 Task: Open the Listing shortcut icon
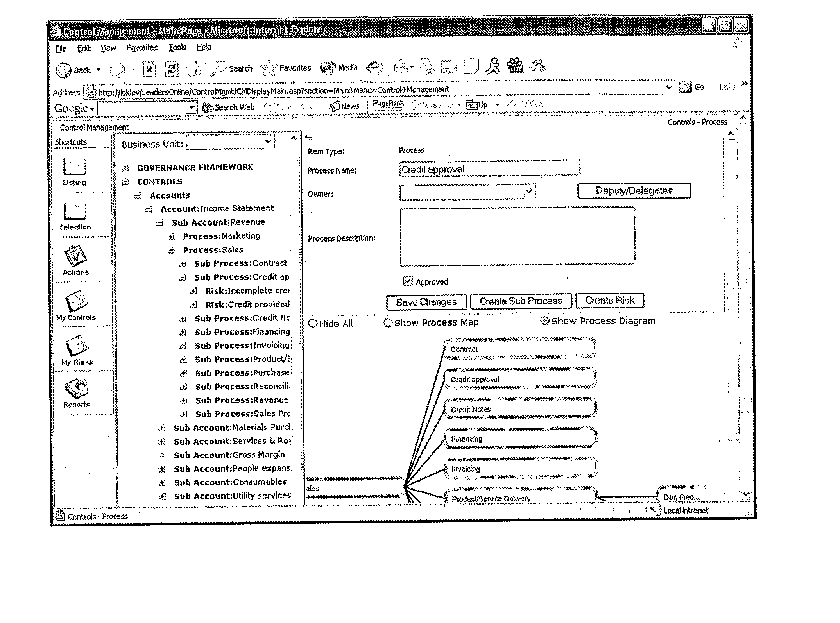pos(74,167)
